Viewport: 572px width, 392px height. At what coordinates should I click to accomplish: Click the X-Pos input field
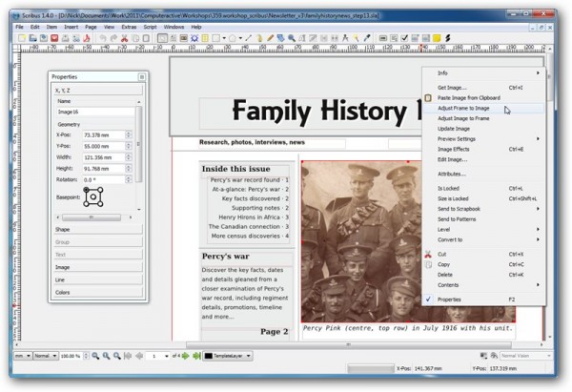(x=105, y=135)
